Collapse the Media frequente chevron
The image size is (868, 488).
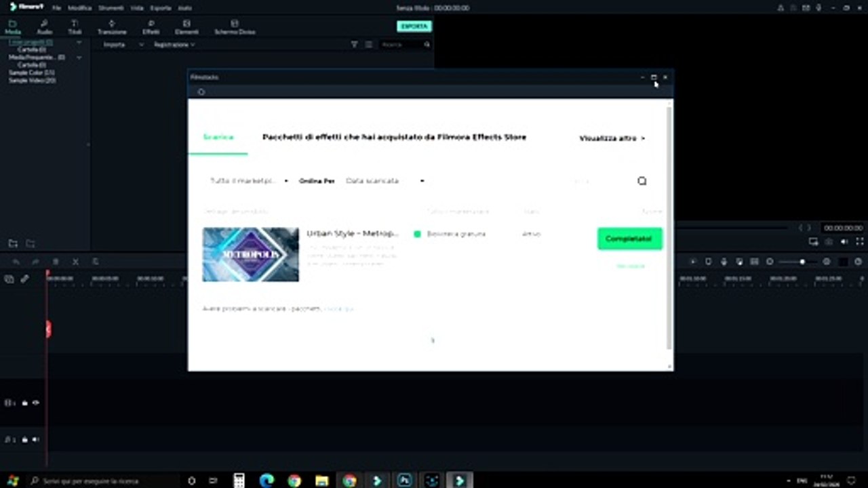click(79, 58)
